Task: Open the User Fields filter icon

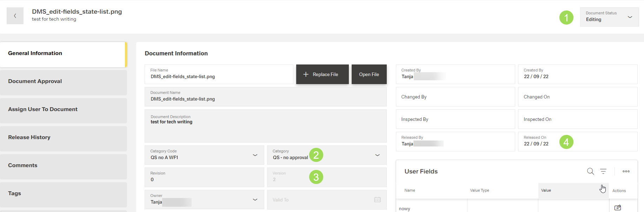Action: pos(603,171)
